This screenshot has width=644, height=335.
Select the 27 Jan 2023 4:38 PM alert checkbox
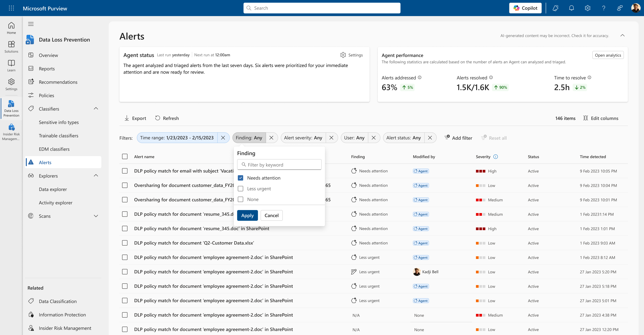pos(125,315)
